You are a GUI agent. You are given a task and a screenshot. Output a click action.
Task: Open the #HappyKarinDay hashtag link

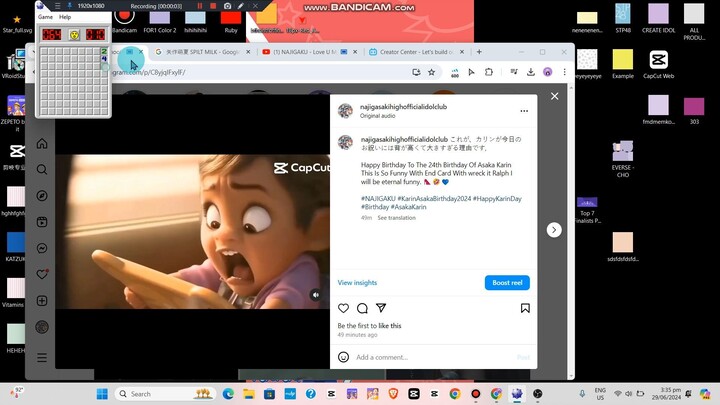(x=497, y=198)
